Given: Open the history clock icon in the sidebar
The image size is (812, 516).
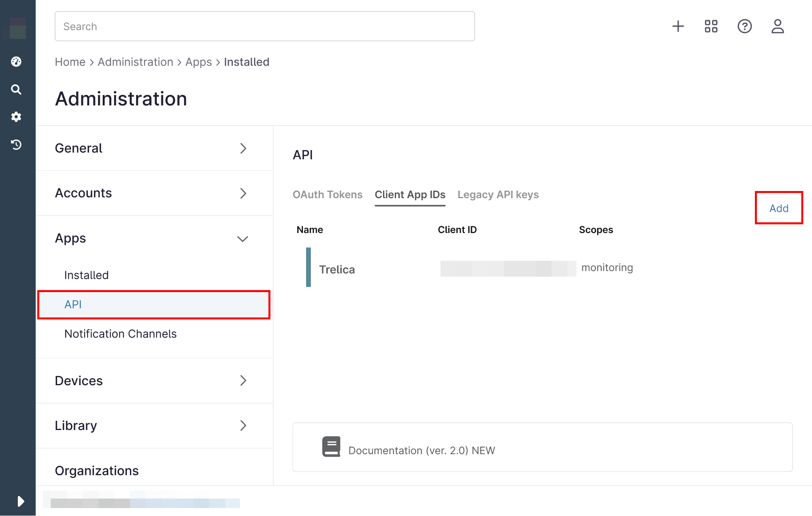Looking at the screenshot, I should (x=16, y=145).
